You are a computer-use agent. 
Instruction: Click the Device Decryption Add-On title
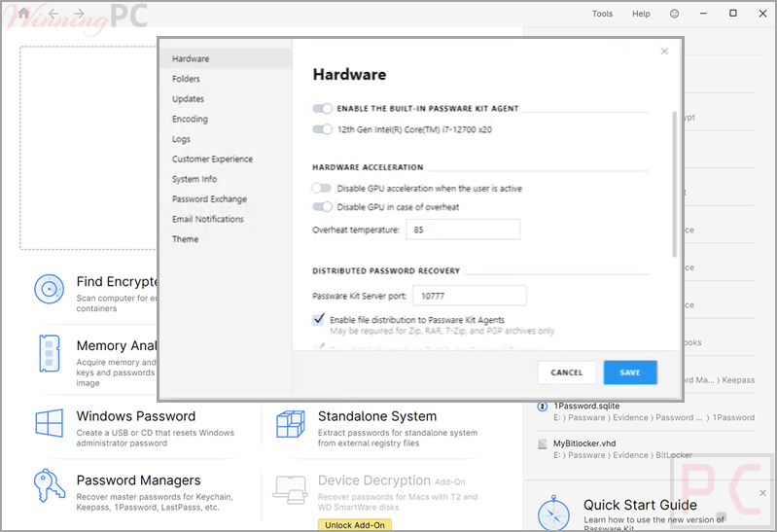click(392, 480)
